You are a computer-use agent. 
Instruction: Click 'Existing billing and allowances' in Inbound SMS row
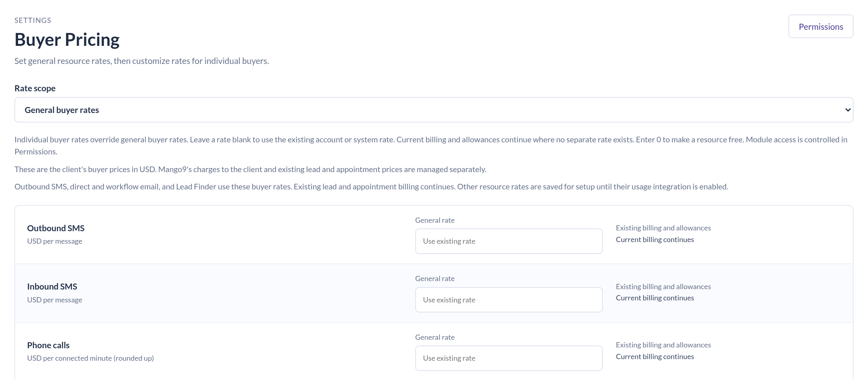pos(663,286)
